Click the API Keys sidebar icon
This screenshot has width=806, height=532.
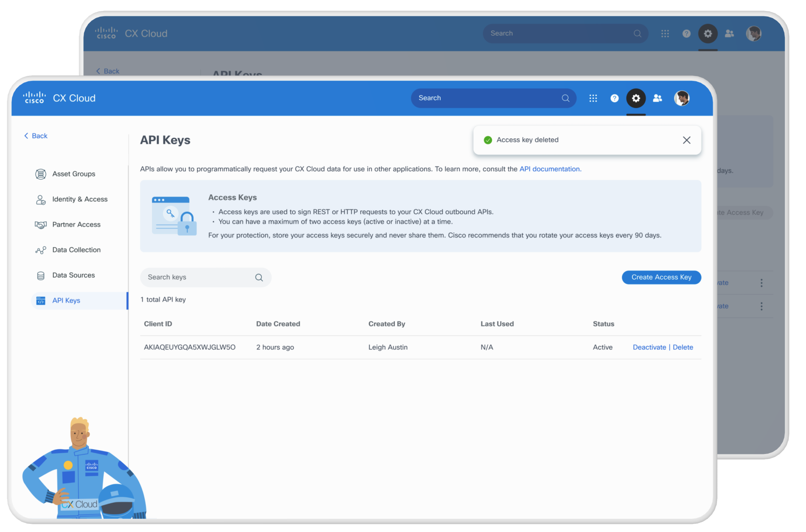click(41, 301)
